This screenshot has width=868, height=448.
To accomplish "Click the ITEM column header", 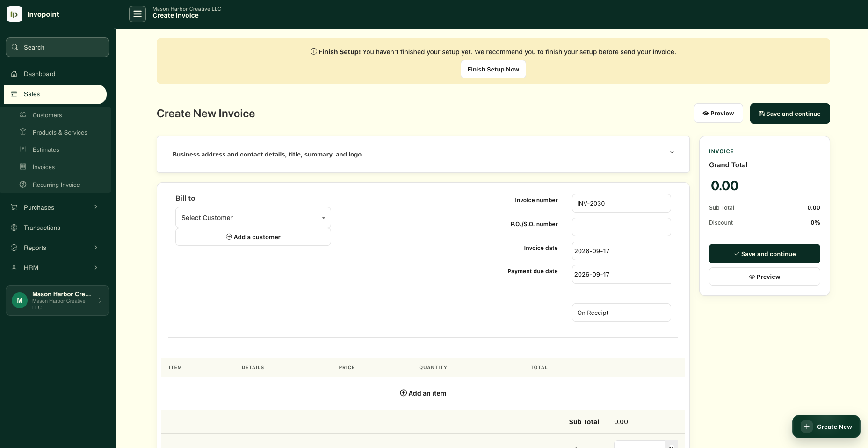I will [x=175, y=368].
